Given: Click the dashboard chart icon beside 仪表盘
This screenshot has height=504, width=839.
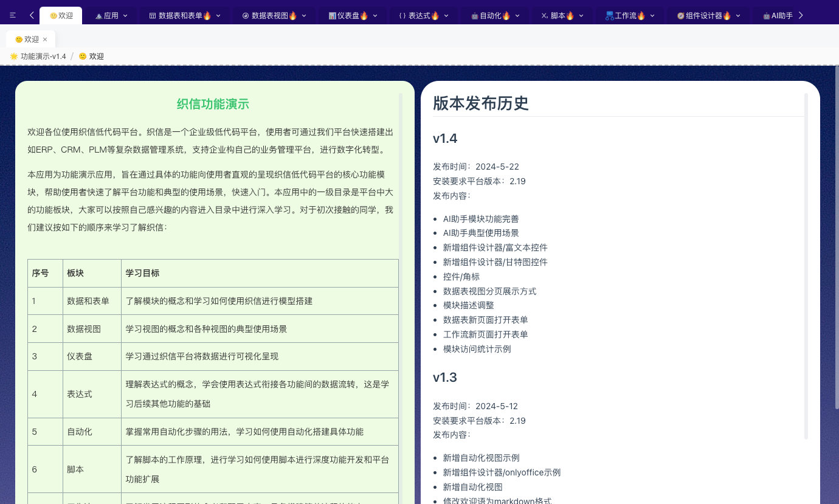Looking at the screenshot, I should [x=332, y=16].
